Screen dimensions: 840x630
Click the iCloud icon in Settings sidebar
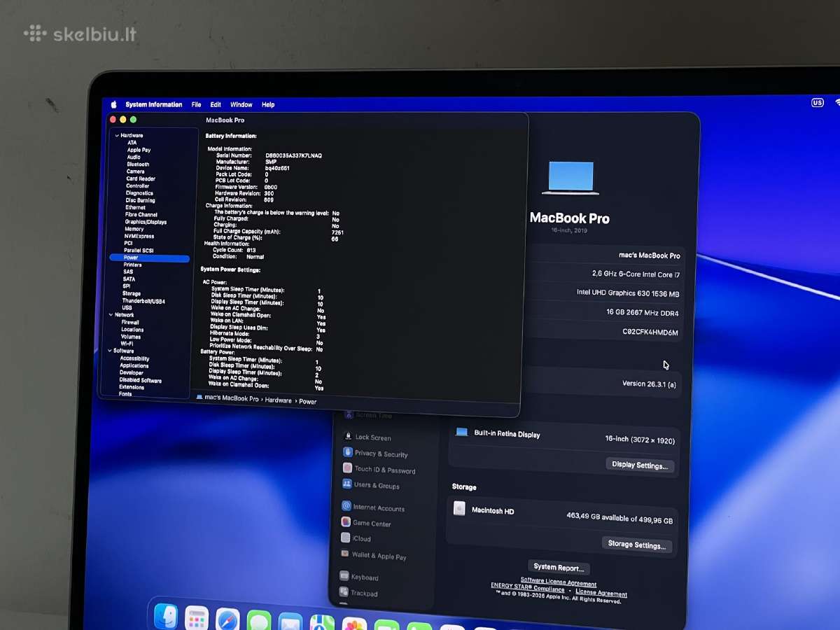(345, 538)
